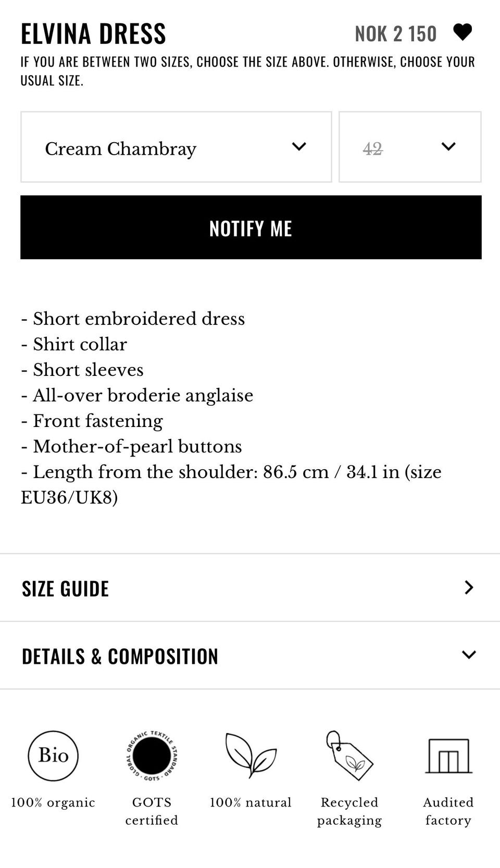Click the Details & Composition down chevron

469,655
